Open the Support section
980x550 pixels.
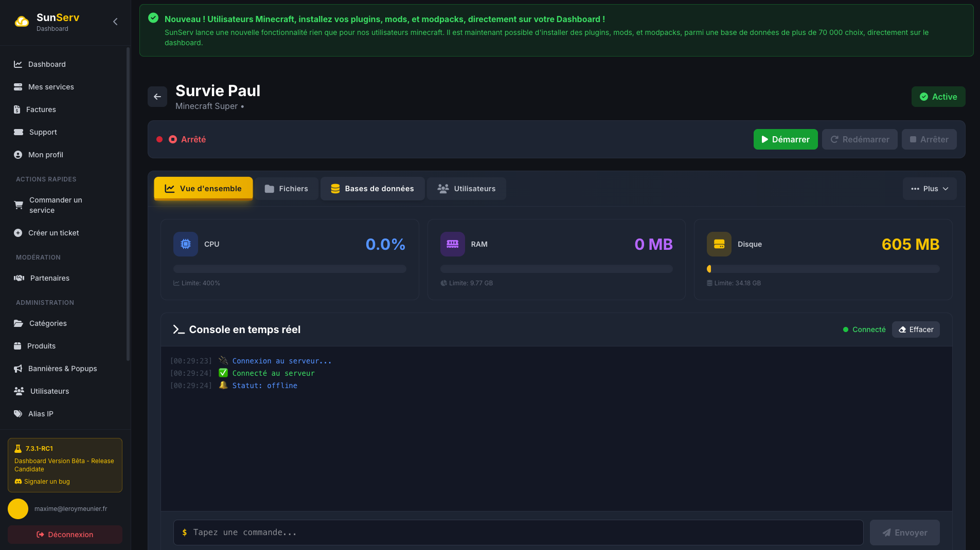(42, 132)
